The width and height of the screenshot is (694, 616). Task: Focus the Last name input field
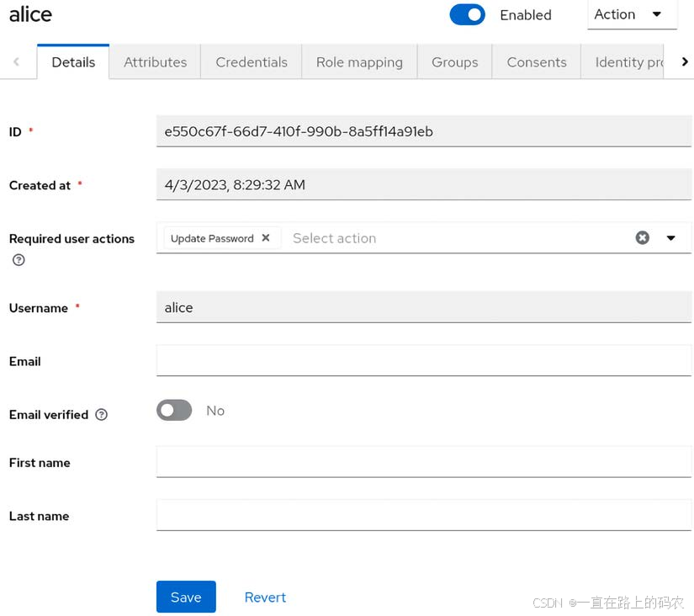424,514
